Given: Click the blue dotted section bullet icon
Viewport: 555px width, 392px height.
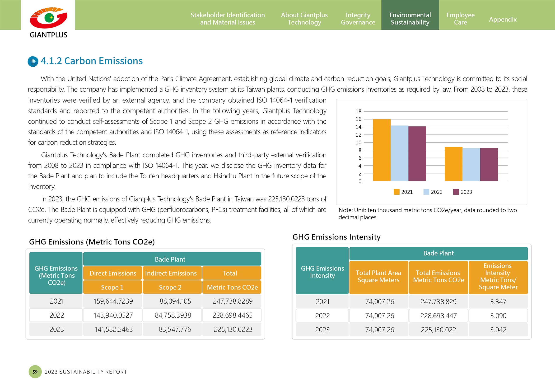Looking at the screenshot, I should [x=33, y=62].
